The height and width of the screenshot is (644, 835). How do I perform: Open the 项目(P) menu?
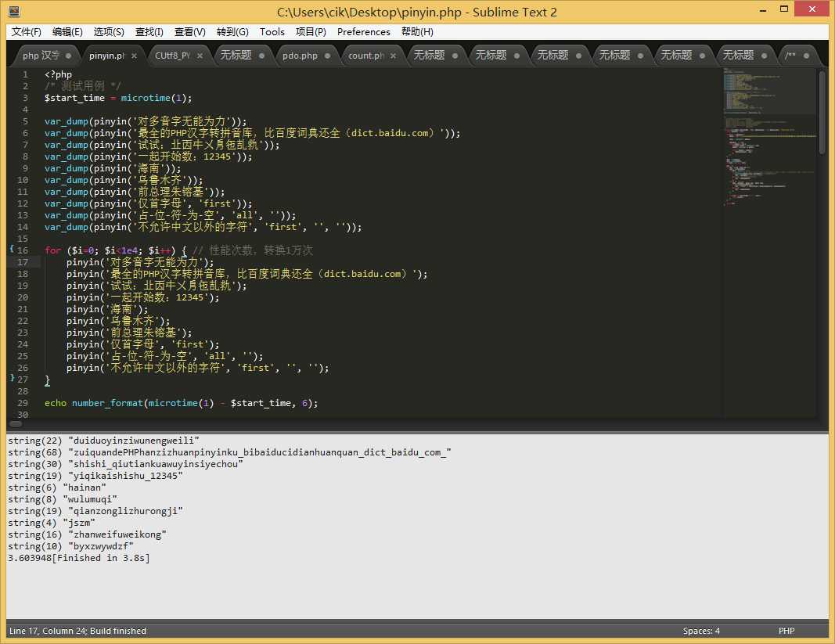(311, 32)
